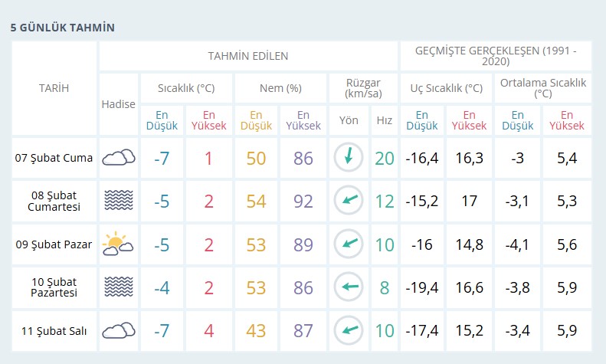Click wind speed 20 for 07 Şubat

tap(385, 158)
